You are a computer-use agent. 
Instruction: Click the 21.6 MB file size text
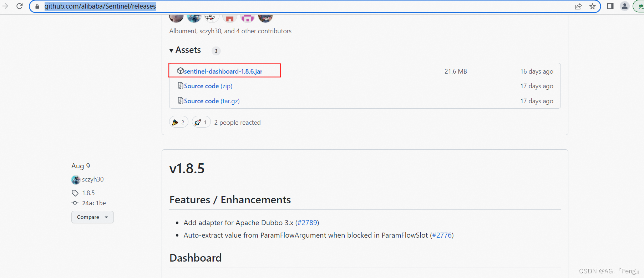(456, 71)
